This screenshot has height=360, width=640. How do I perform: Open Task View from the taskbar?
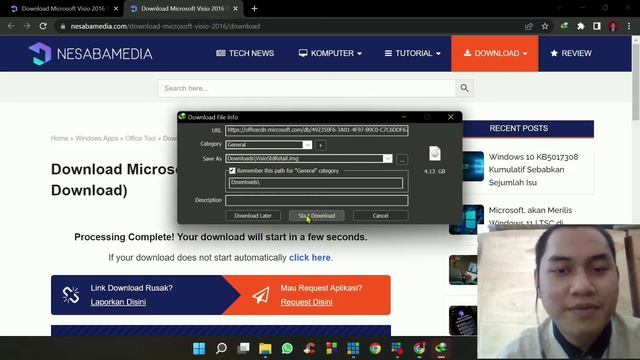243,348
